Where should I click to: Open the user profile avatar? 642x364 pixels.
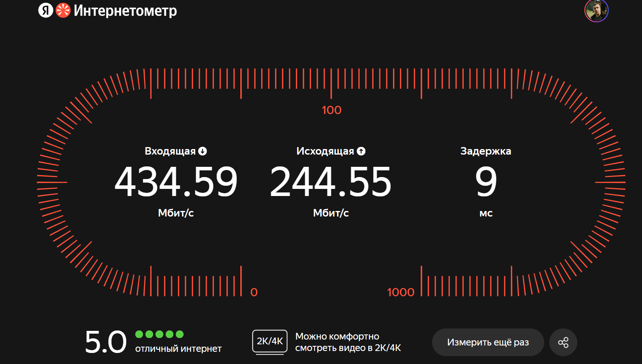pyautogui.click(x=596, y=11)
